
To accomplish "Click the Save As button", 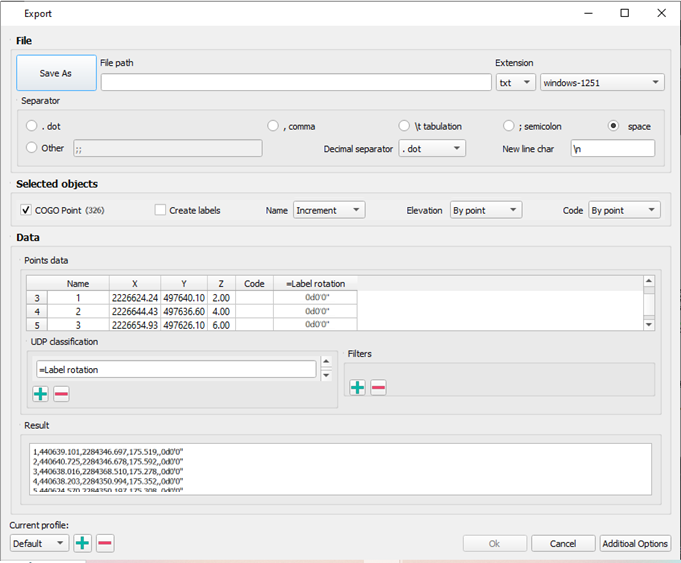I will tap(56, 73).
